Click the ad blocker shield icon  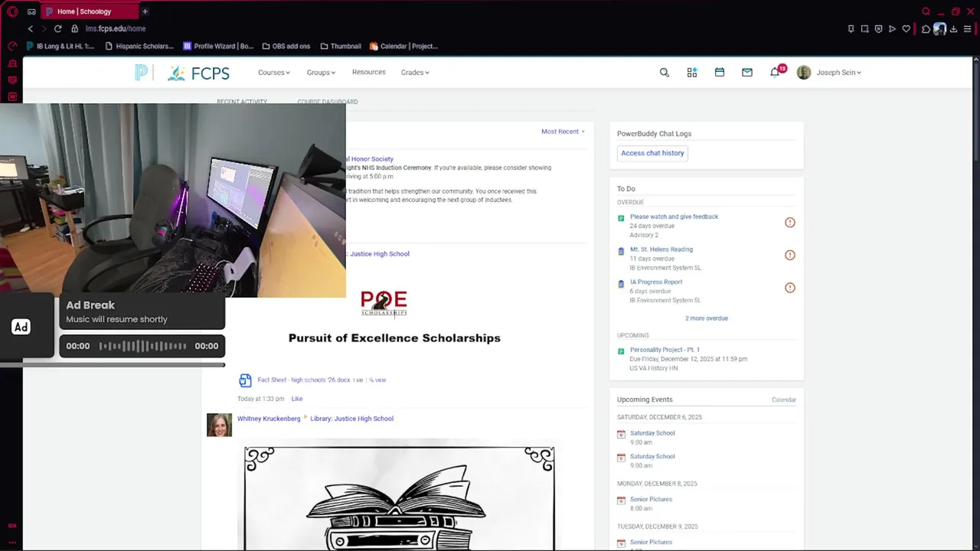878,29
